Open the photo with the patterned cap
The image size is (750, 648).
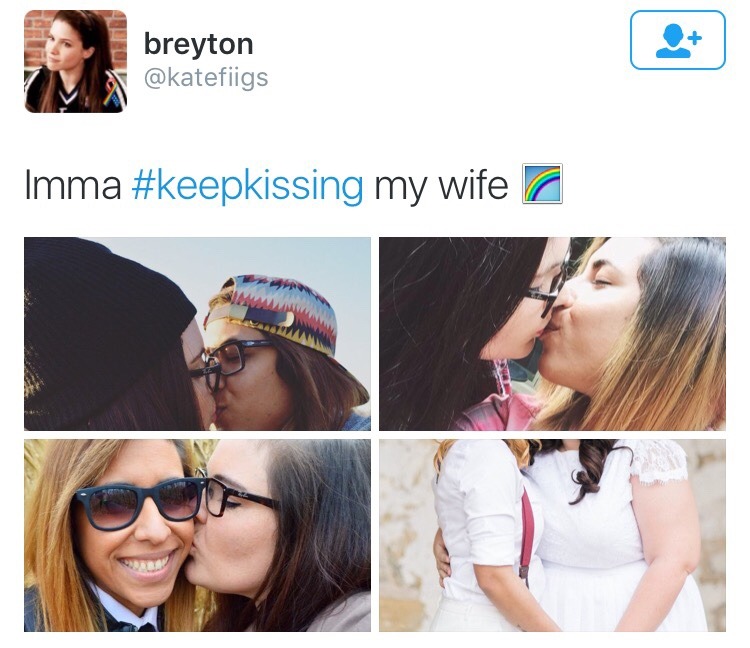197,334
